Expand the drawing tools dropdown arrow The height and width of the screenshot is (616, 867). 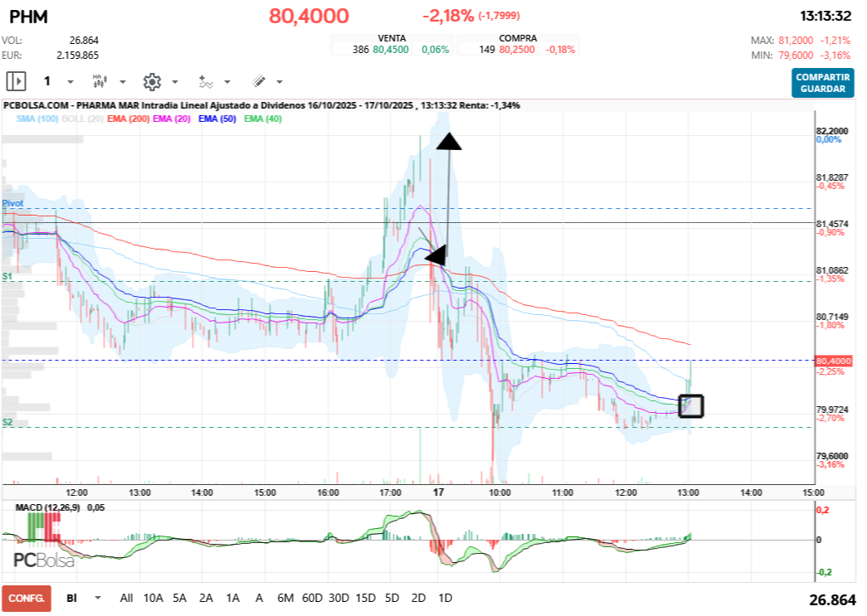click(x=280, y=82)
